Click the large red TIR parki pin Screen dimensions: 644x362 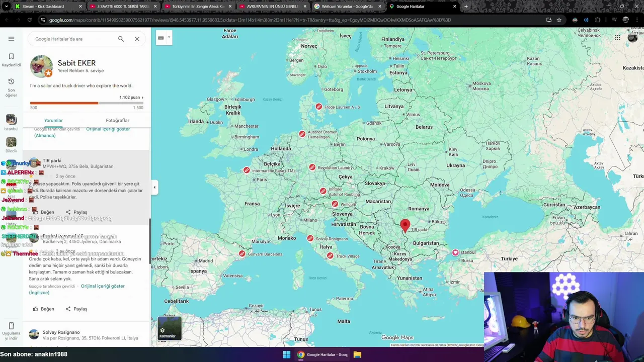click(x=405, y=226)
